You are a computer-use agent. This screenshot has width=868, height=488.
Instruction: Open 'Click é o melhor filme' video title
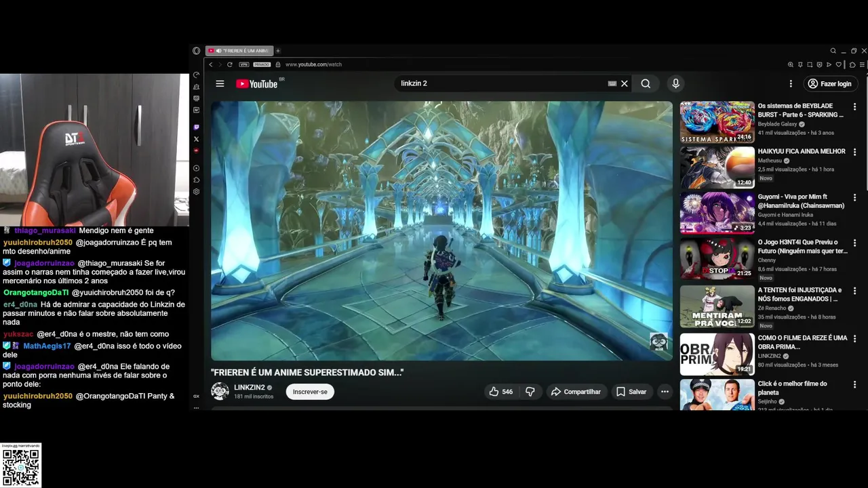[x=792, y=388]
